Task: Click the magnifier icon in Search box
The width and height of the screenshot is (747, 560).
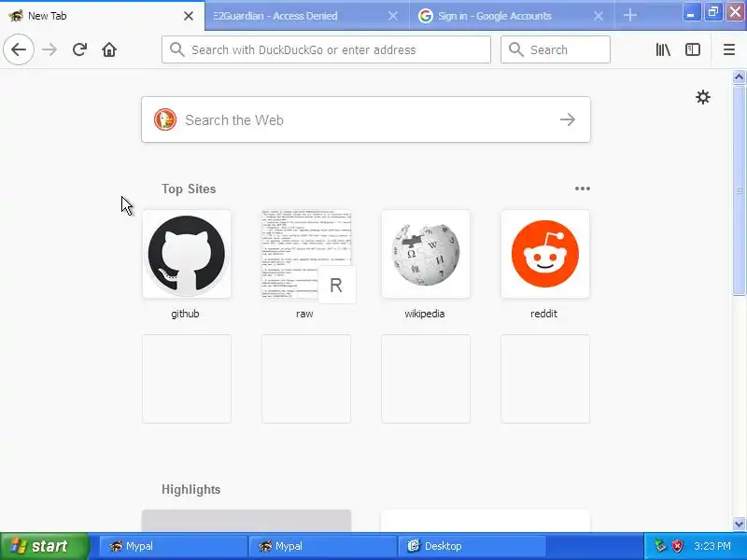Action: coord(516,49)
